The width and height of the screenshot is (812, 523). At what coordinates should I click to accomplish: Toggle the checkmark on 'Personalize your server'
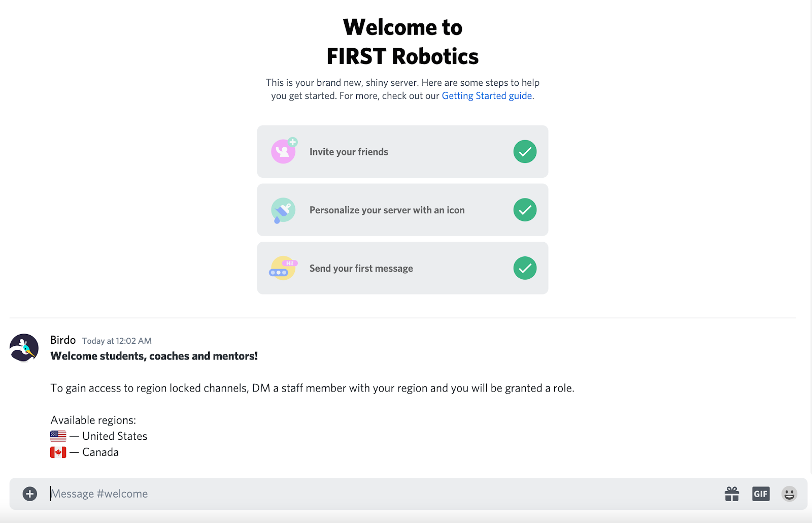[x=525, y=210]
